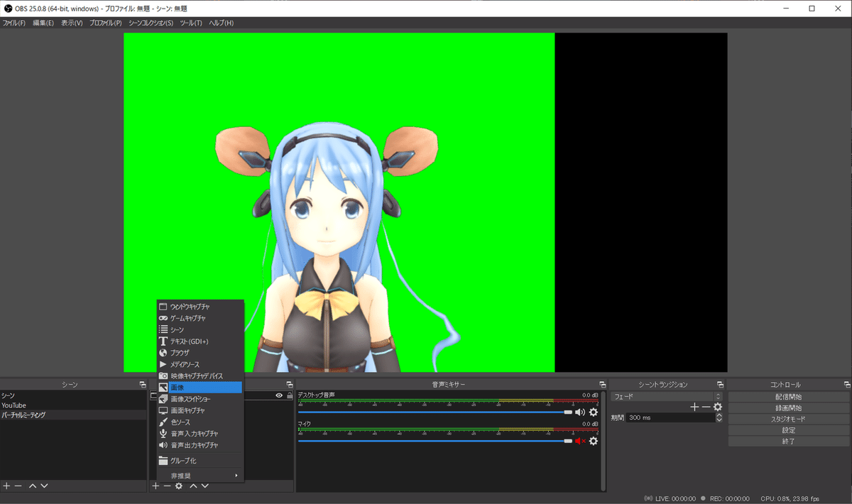Add a transition with the plus icon

point(694,407)
